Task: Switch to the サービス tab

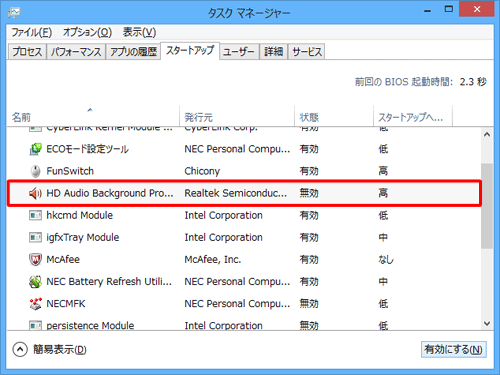Action: pyautogui.click(x=307, y=52)
